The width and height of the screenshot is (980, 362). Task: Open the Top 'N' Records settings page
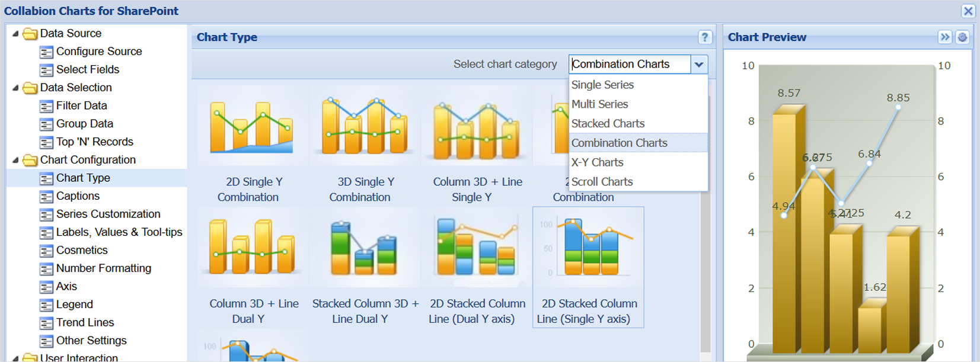tap(95, 142)
